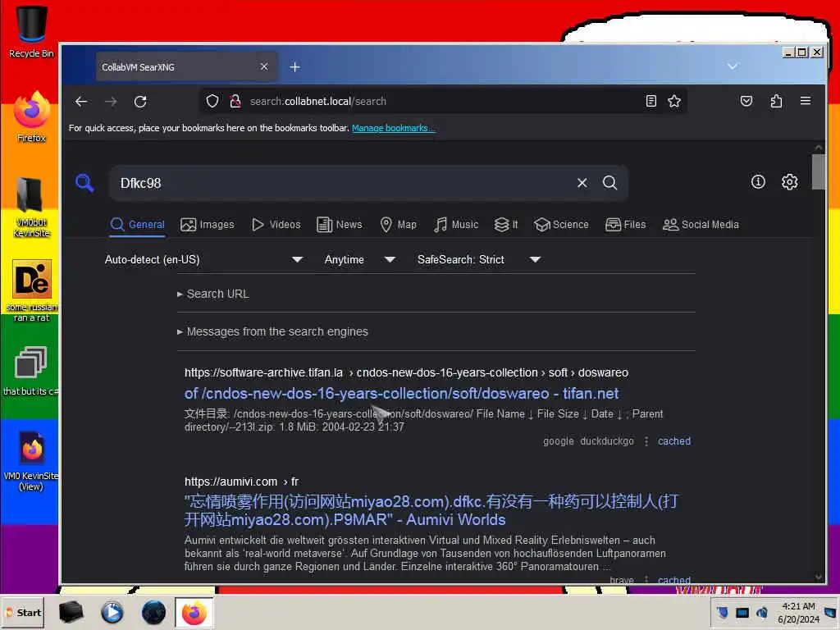Screen dimensions: 840x630
Task: Open the tifan.net dosware result link
Action: coord(401,394)
